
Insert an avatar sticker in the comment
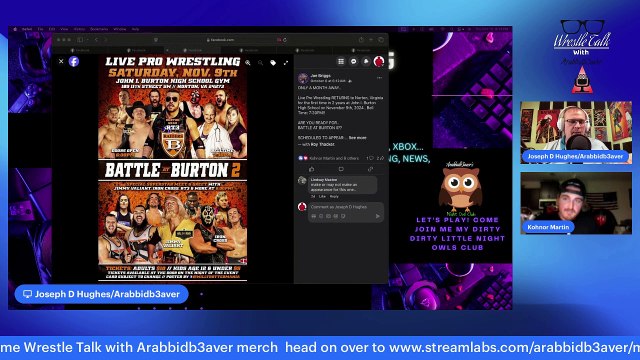[x=313, y=216]
